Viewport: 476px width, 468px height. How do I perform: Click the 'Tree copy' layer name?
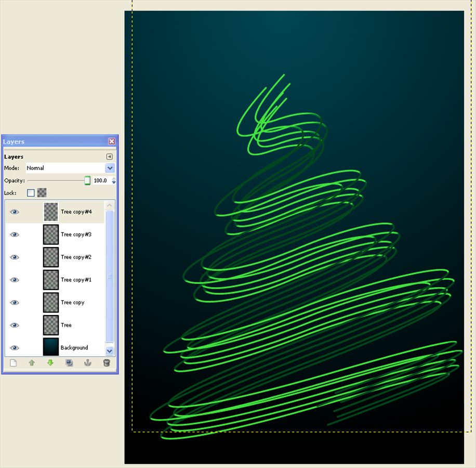click(x=73, y=303)
